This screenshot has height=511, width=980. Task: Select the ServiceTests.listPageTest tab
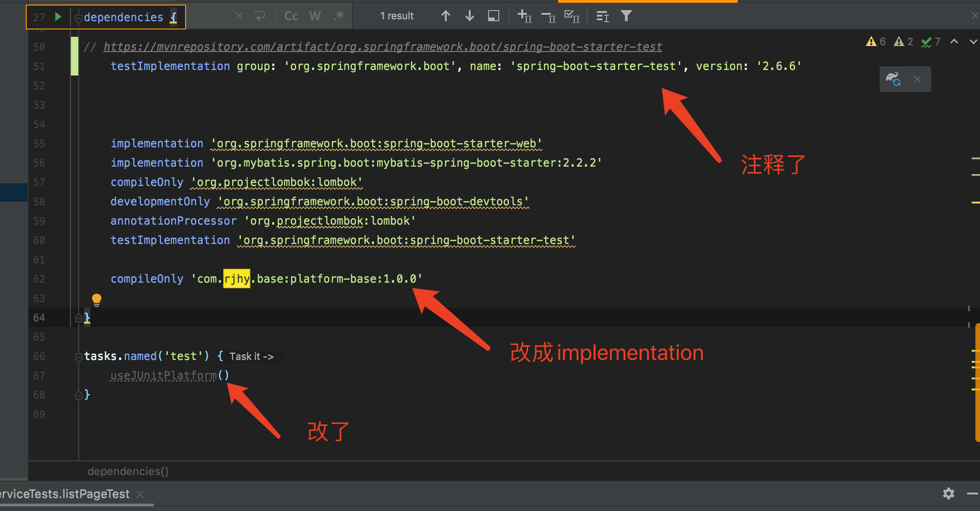[x=64, y=494]
